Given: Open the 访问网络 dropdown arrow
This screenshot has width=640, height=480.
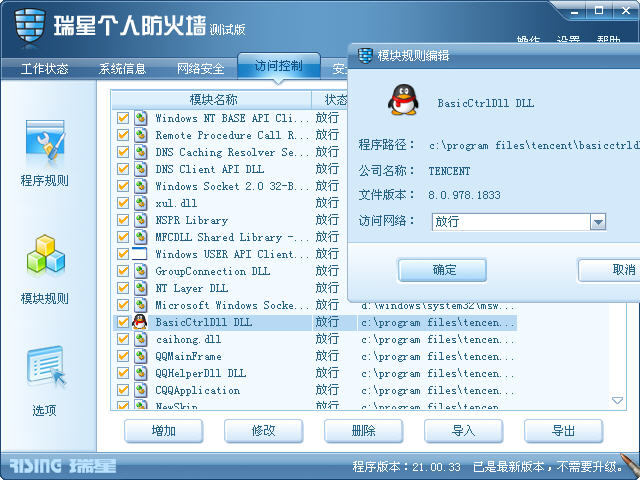Looking at the screenshot, I should [598, 222].
